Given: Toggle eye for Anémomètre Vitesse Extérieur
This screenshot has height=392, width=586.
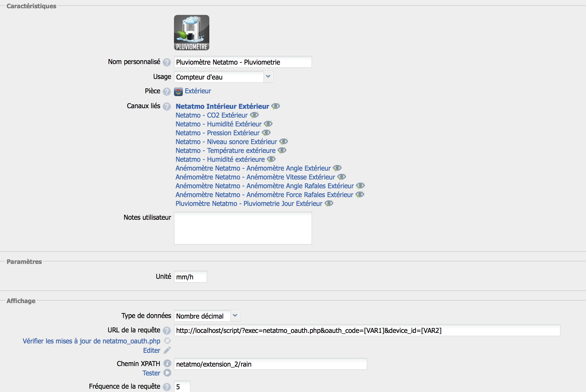Looking at the screenshot, I should (342, 177).
